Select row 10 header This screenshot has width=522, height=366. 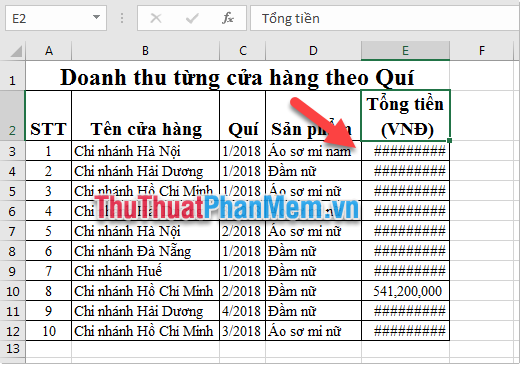click(x=12, y=291)
